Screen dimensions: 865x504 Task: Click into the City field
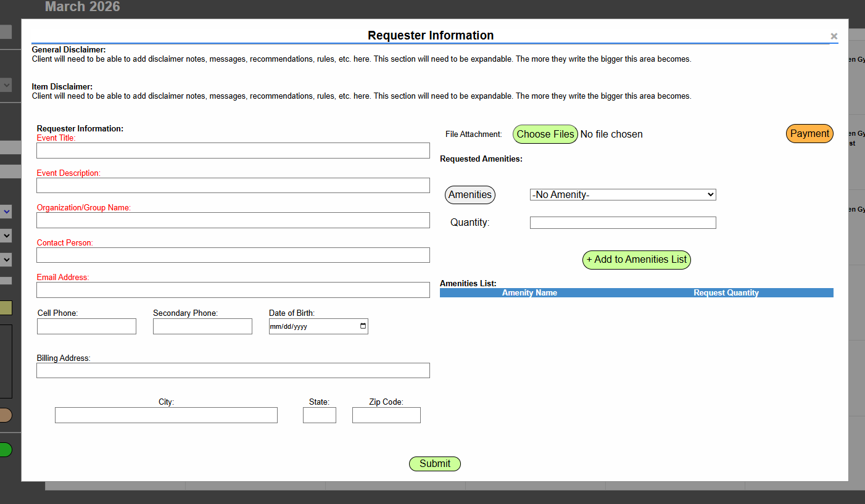pyautogui.click(x=166, y=415)
